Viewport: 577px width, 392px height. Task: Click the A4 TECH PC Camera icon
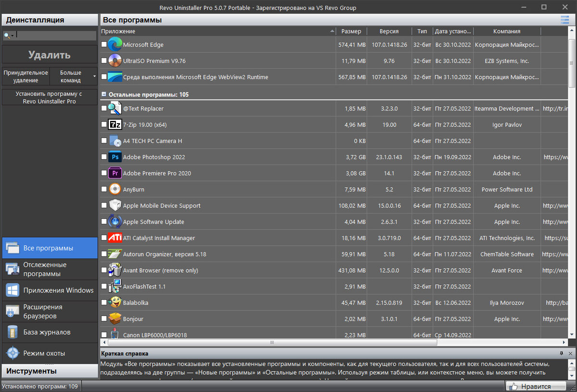115,141
